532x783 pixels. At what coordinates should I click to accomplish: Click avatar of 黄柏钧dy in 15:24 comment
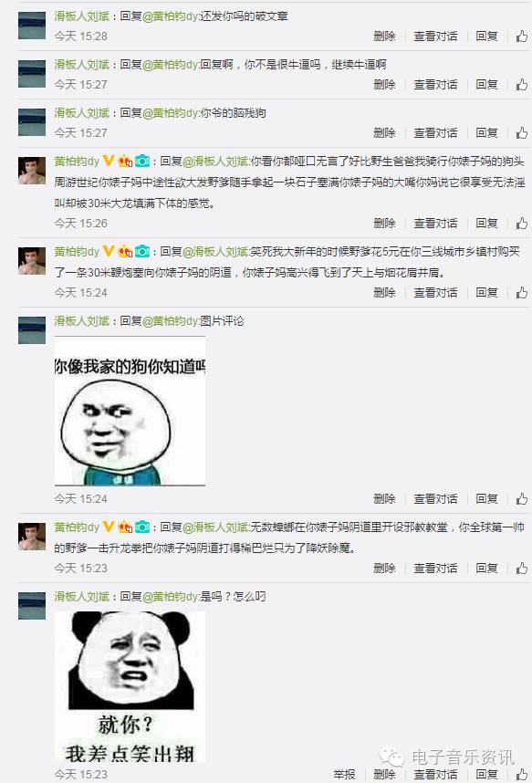[x=32, y=261]
